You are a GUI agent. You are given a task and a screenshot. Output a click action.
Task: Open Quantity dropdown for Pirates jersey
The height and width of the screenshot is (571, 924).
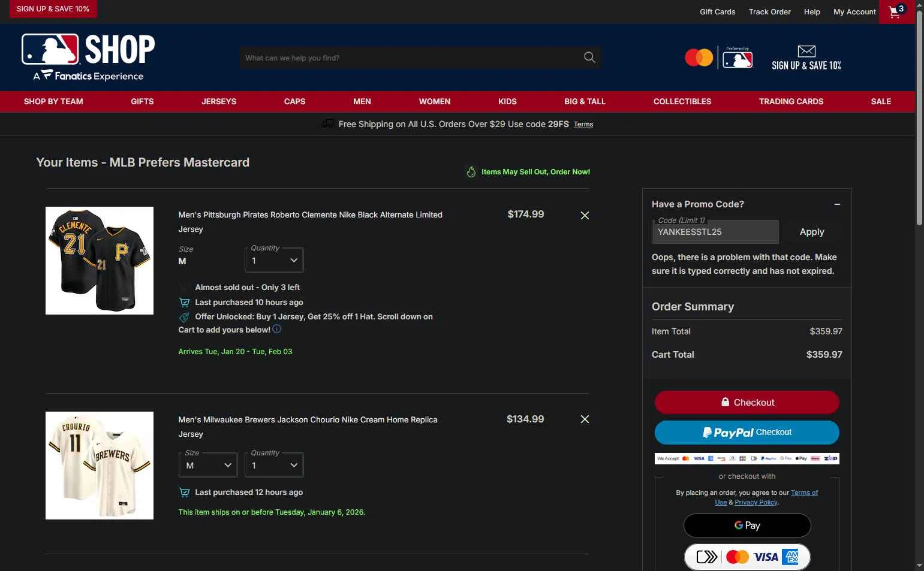[x=274, y=260]
